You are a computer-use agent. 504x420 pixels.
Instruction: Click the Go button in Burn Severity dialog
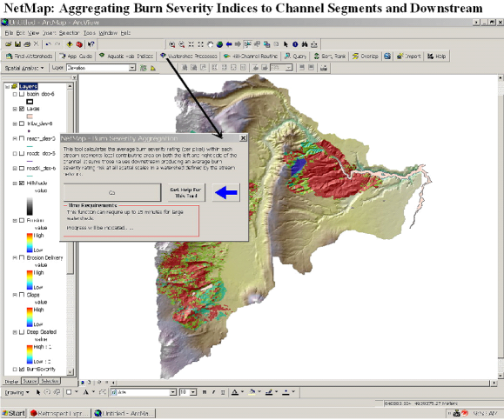coord(112,193)
